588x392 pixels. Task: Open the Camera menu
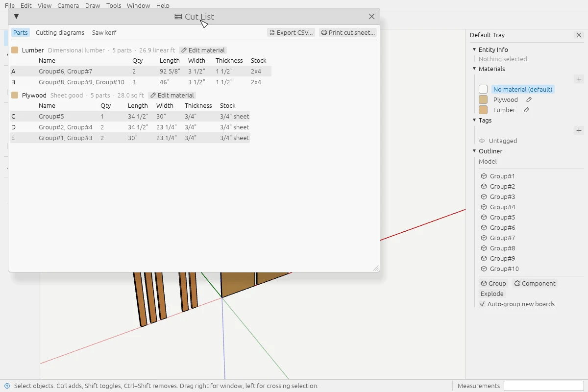68,6
